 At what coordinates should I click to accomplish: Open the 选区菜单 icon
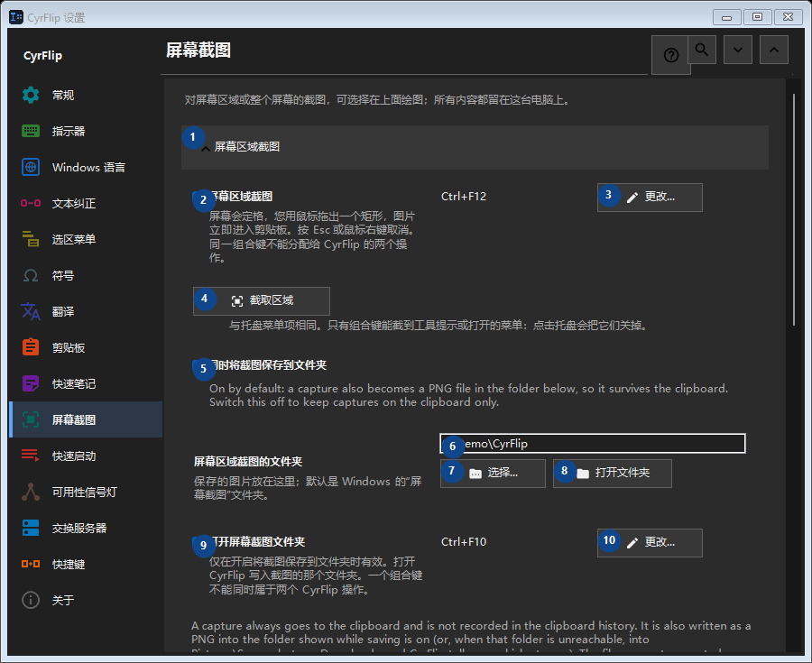(x=31, y=239)
